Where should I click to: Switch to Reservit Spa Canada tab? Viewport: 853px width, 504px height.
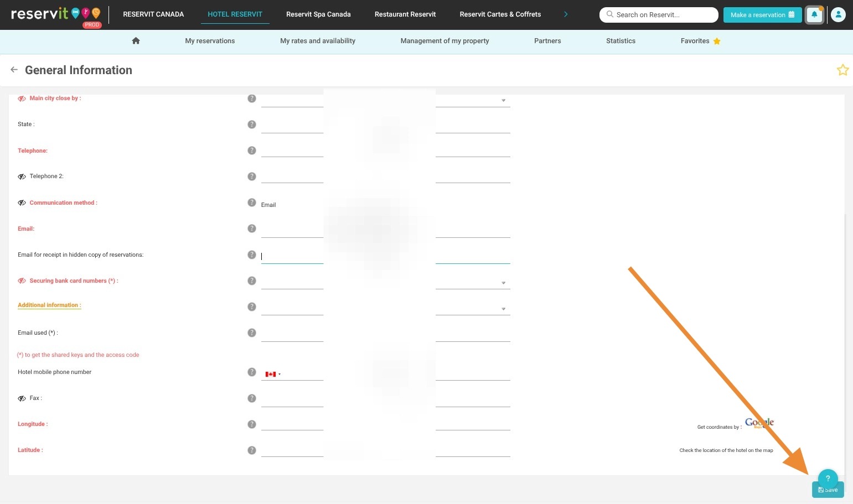point(318,14)
